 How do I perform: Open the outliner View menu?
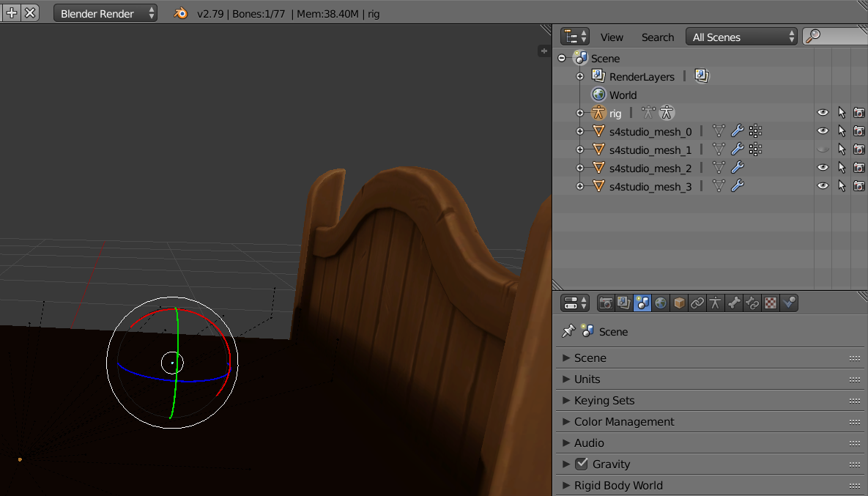click(x=612, y=37)
